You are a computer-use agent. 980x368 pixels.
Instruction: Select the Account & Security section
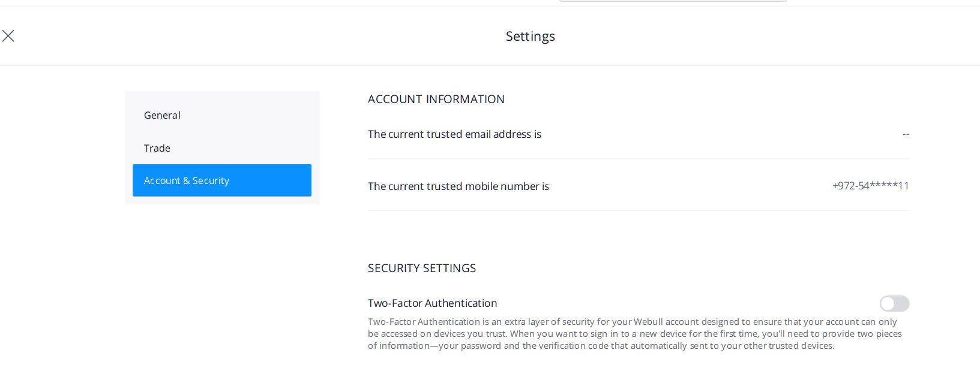click(222, 180)
